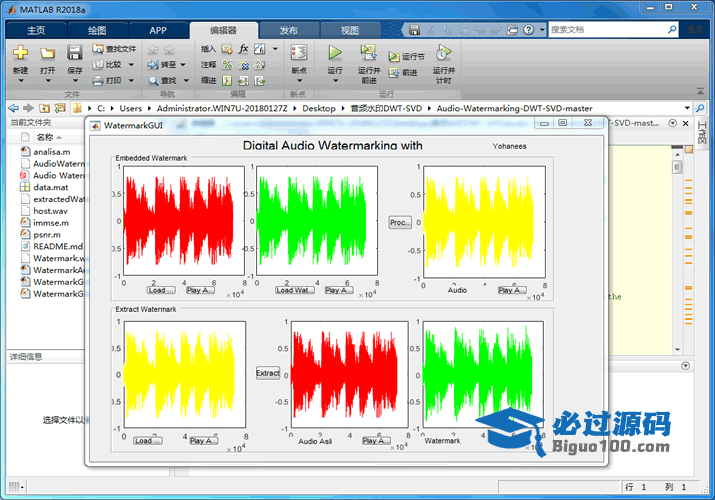Image resolution: width=715 pixels, height=500 pixels.
Task: Select host.wav in the file list
Action: [50, 211]
